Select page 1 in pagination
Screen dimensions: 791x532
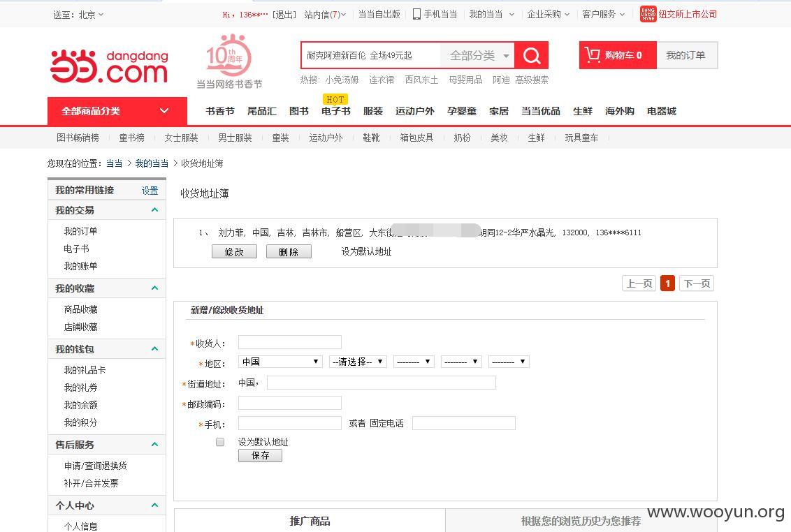tap(667, 283)
